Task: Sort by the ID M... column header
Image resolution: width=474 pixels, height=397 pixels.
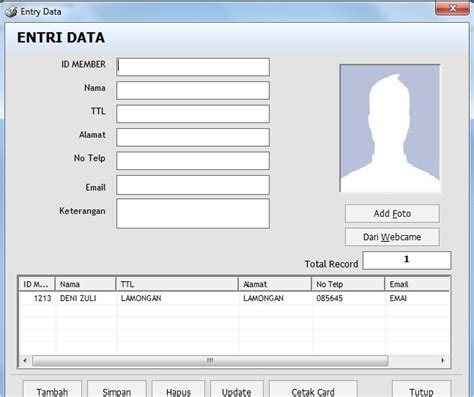Action: 36,284
